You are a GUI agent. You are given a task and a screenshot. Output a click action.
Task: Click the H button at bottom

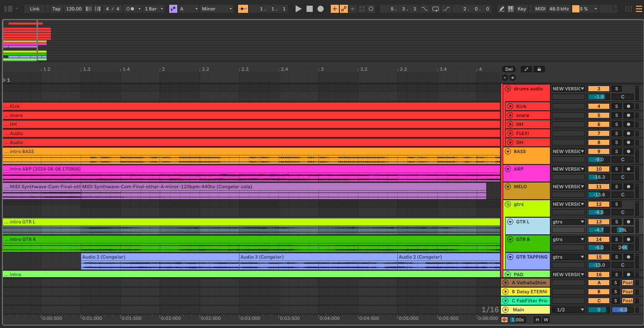pyautogui.click(x=538, y=320)
